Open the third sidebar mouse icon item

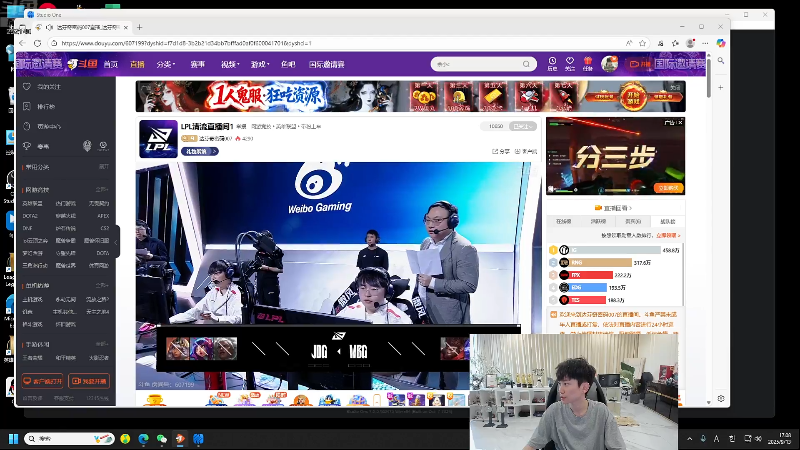[27, 127]
